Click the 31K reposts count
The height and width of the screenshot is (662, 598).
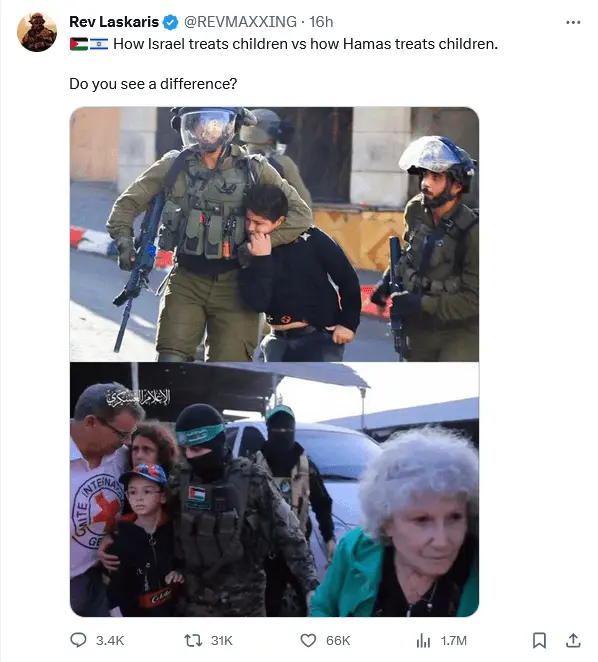click(222, 640)
